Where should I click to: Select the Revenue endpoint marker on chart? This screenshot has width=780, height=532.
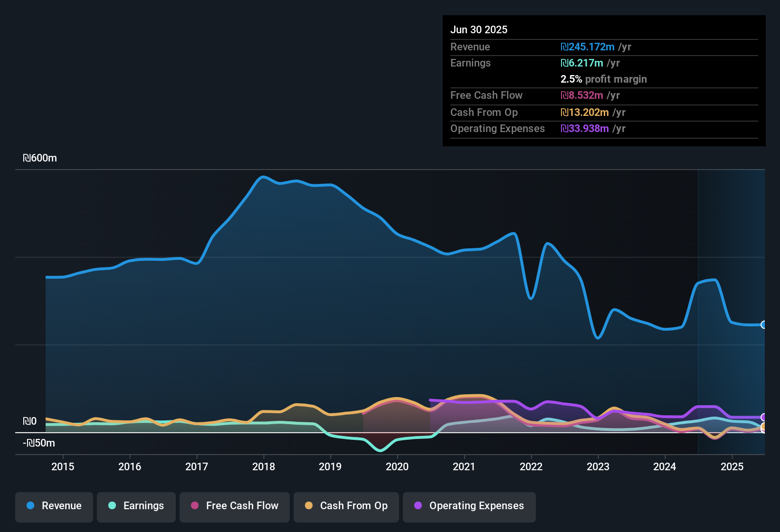pyautogui.click(x=764, y=325)
